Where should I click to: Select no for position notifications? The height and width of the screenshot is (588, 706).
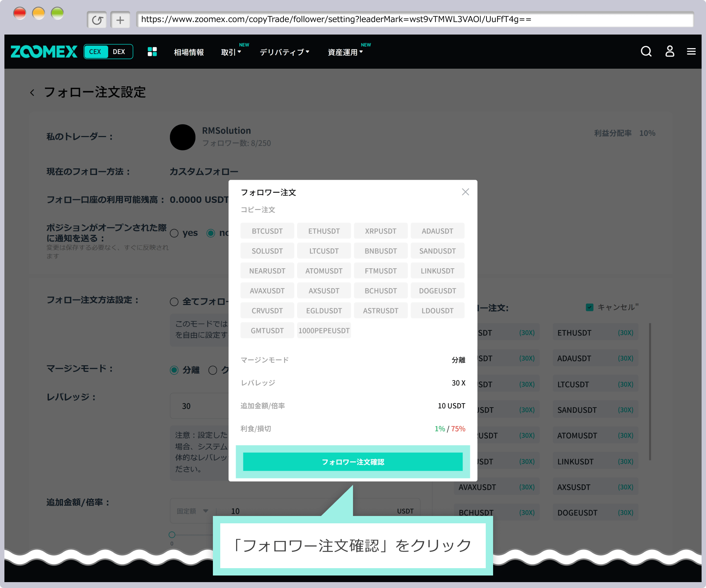click(x=211, y=233)
